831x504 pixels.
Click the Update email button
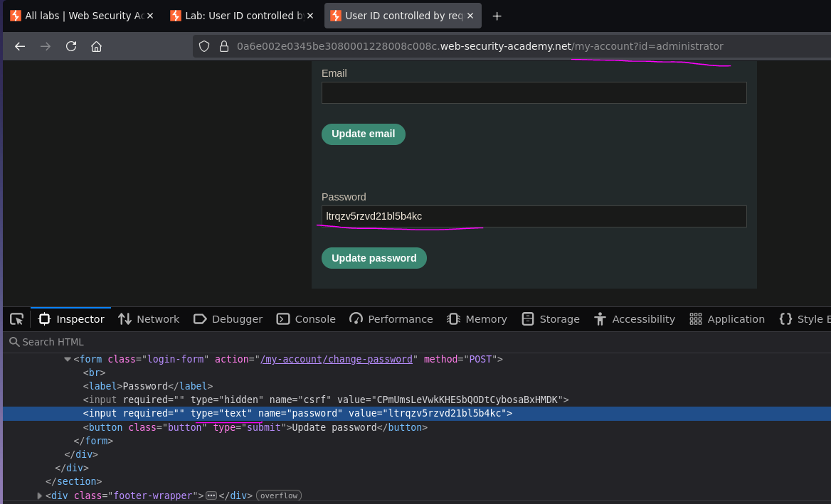(x=363, y=134)
